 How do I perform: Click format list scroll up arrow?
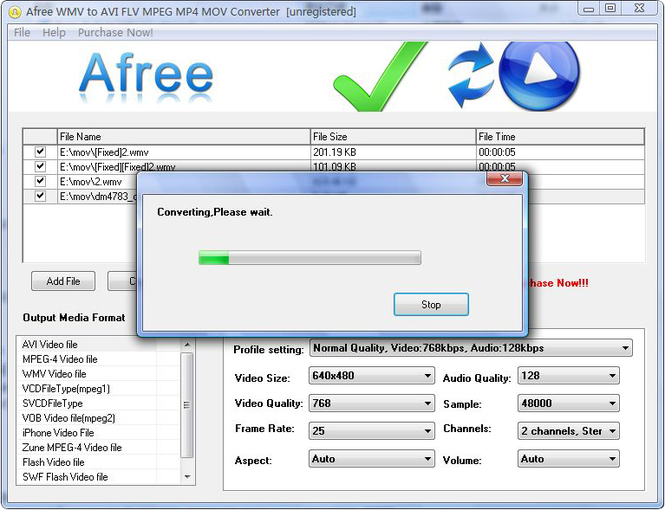coord(187,345)
